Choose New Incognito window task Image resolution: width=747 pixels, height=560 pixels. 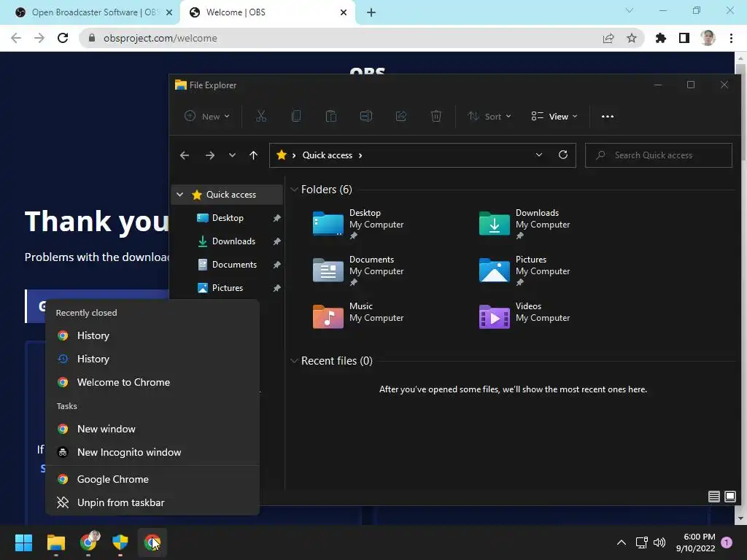[x=152, y=452]
